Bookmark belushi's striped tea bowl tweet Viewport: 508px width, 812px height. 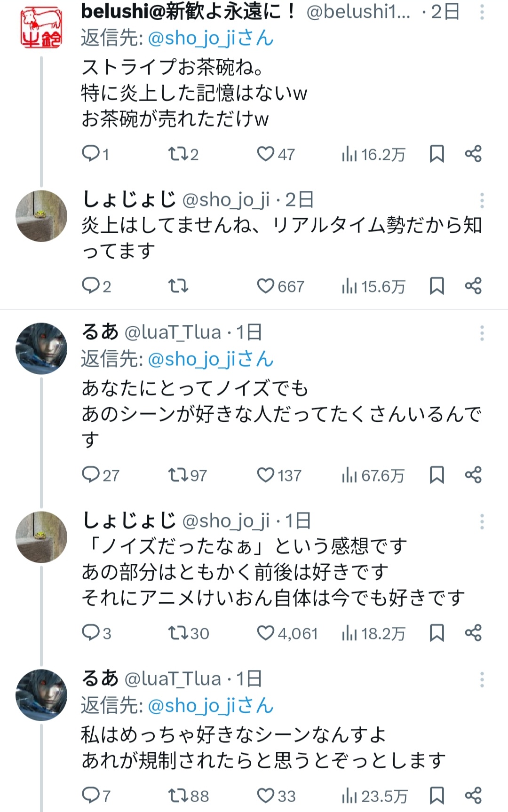point(437,154)
